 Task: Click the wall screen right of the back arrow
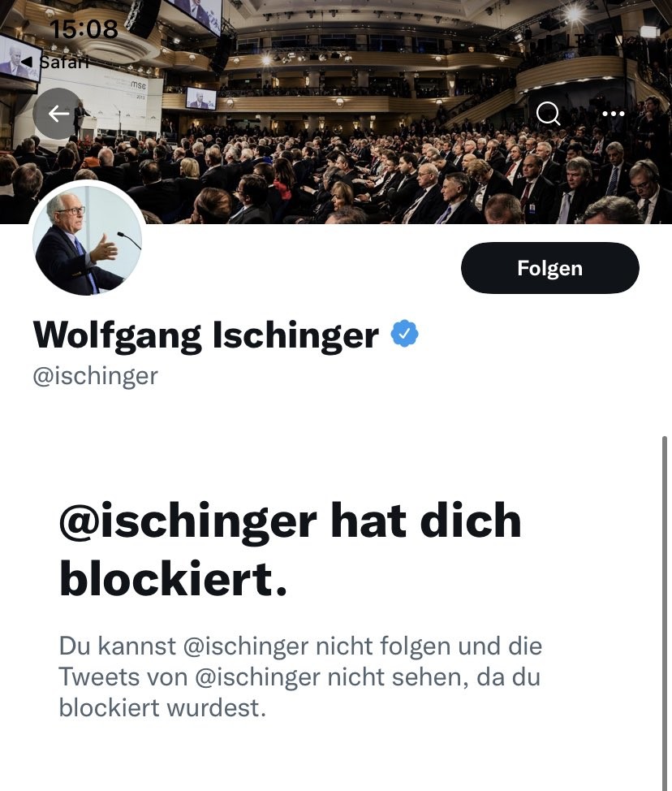pyautogui.click(x=200, y=98)
